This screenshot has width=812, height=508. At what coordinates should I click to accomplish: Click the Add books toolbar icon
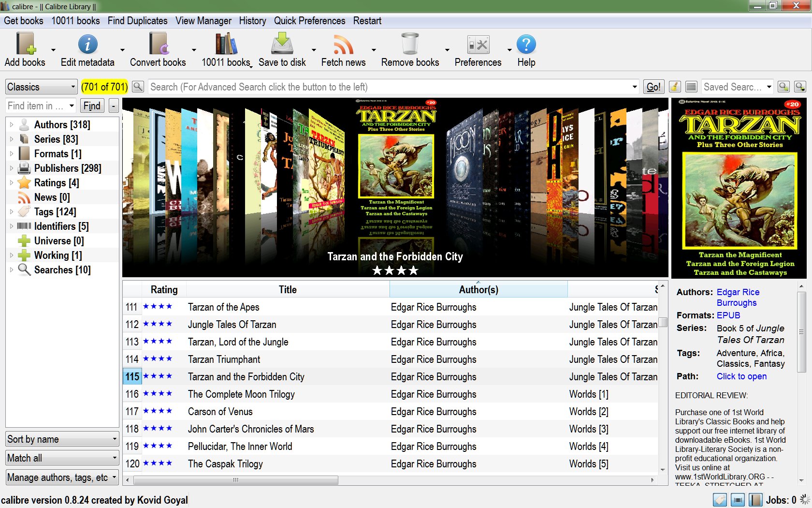25,44
